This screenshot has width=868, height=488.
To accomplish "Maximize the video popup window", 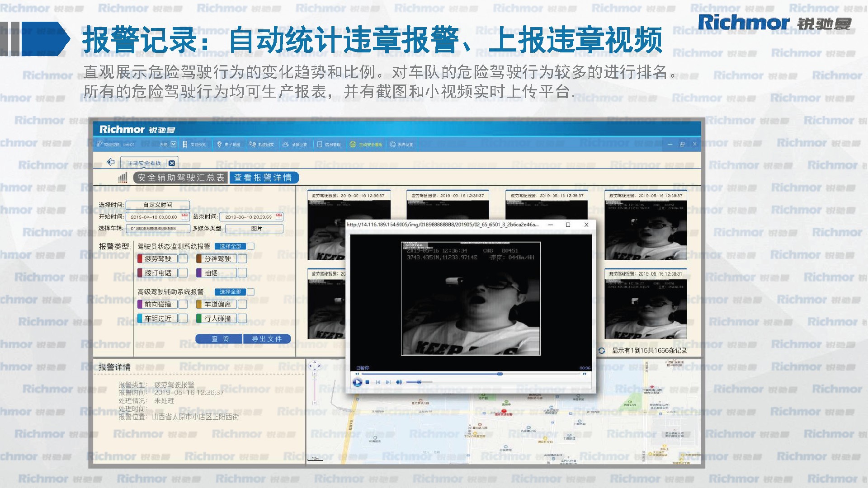I will pos(568,225).
